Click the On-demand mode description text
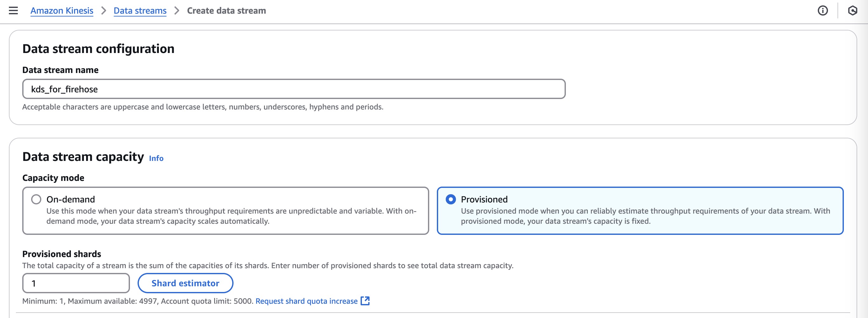This screenshot has width=868, height=318. pos(231,216)
